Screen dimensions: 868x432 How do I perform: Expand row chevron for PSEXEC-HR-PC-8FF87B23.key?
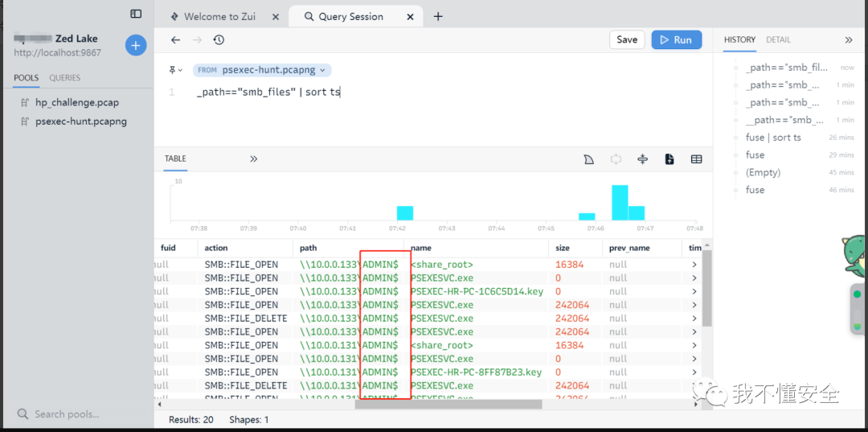[x=694, y=372]
